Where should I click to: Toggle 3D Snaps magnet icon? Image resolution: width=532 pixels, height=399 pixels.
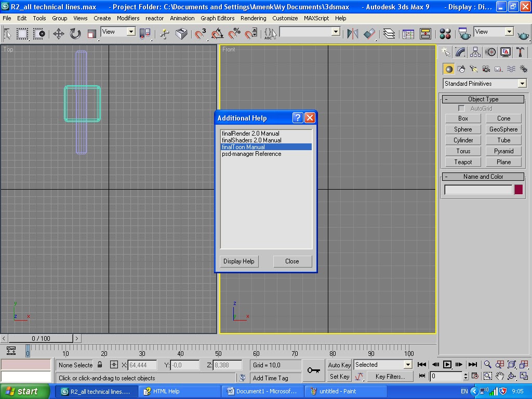pyautogui.click(x=200, y=34)
